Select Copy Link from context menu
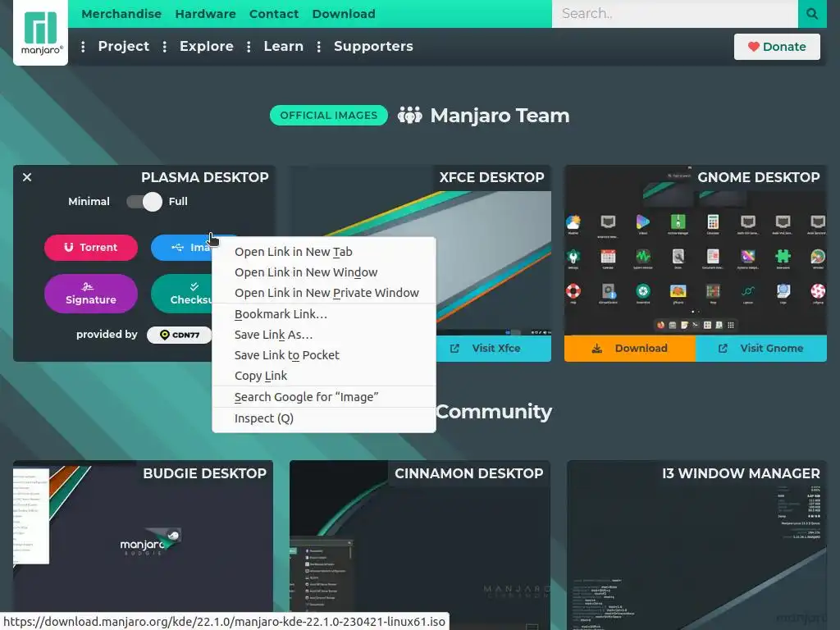 coord(324,376)
